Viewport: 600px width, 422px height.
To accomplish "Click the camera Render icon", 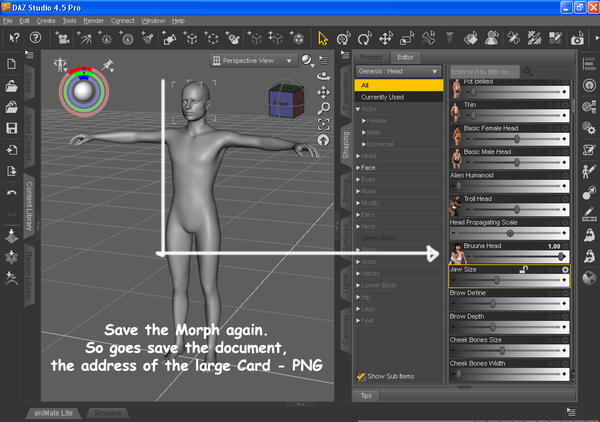I will (x=577, y=38).
